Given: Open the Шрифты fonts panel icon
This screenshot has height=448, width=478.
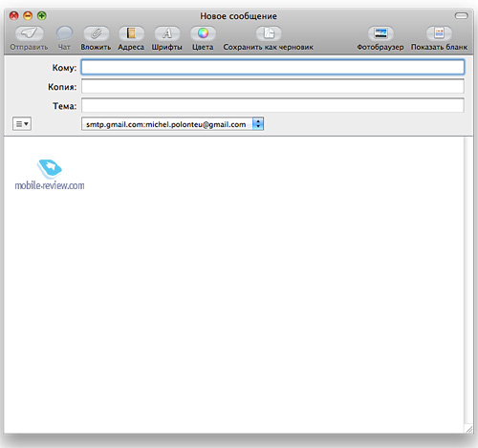Looking at the screenshot, I should tap(167, 33).
